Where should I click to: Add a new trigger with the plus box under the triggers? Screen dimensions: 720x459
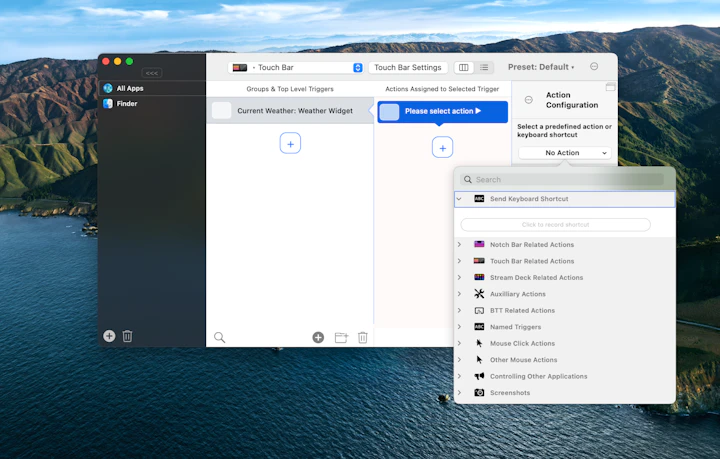point(290,143)
